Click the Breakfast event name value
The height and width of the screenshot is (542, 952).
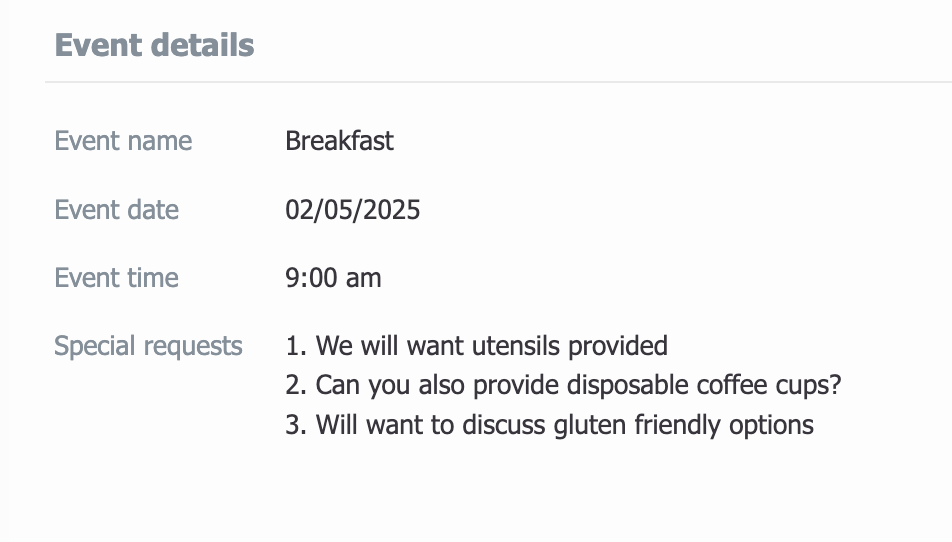click(339, 141)
